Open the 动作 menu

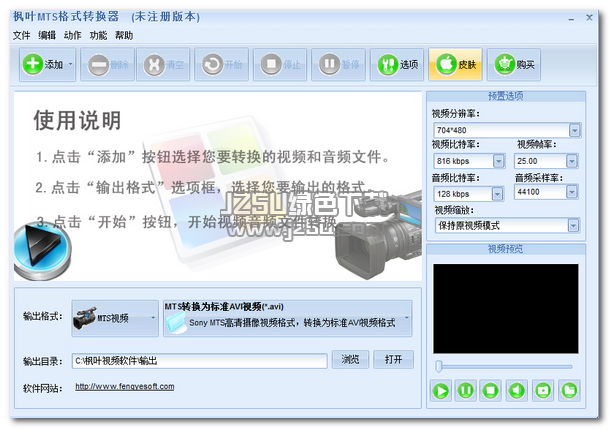(73, 35)
